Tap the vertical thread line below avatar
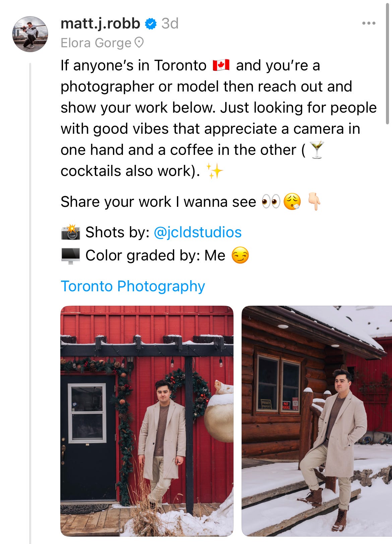 pos(30,302)
